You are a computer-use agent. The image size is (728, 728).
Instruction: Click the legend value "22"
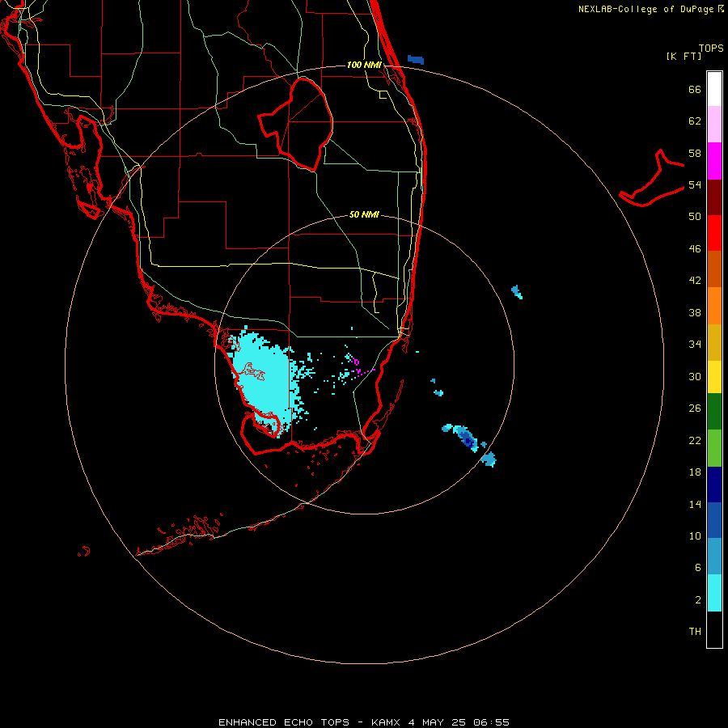[x=695, y=440]
